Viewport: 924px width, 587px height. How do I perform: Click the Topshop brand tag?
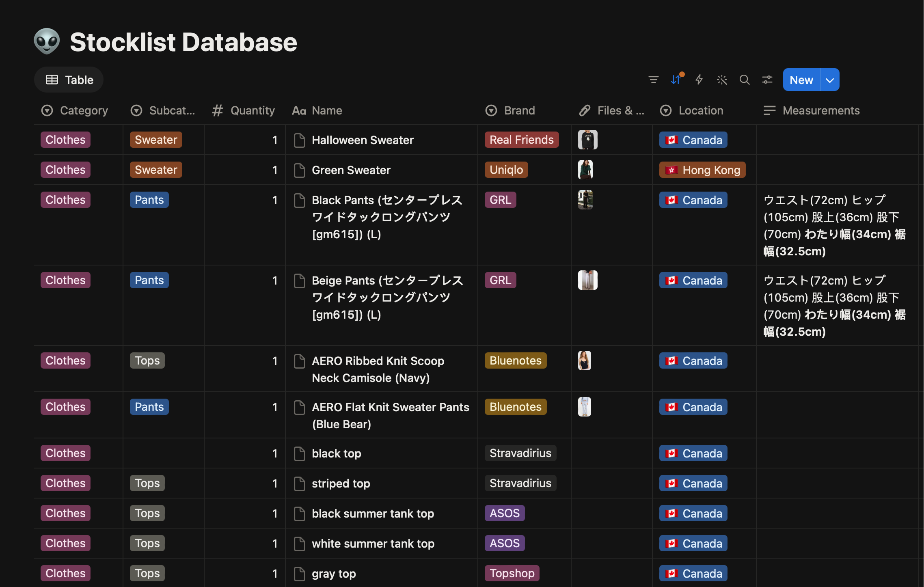512,573
